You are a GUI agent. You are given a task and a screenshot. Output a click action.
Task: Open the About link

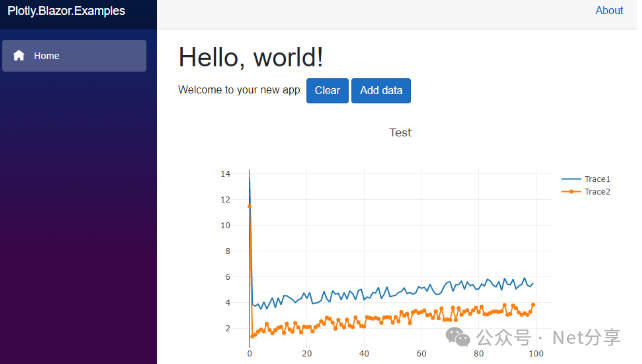coord(609,10)
